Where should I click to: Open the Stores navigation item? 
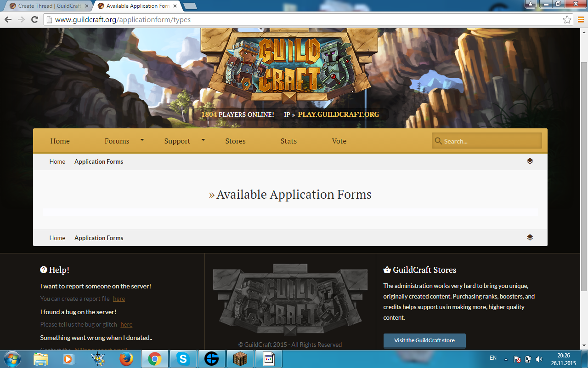click(x=235, y=141)
